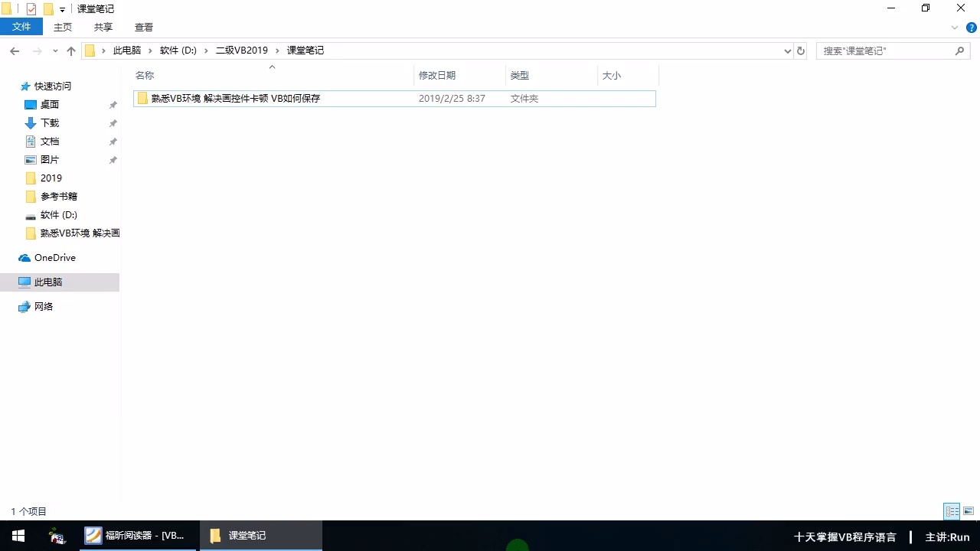Switch to Foxit Reader on the taskbar

pyautogui.click(x=136, y=535)
